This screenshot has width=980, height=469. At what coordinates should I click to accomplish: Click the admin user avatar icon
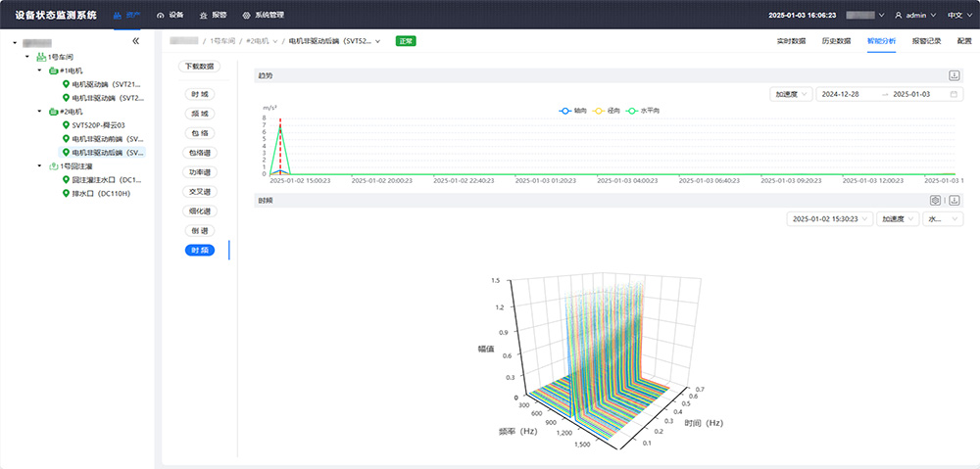(899, 15)
